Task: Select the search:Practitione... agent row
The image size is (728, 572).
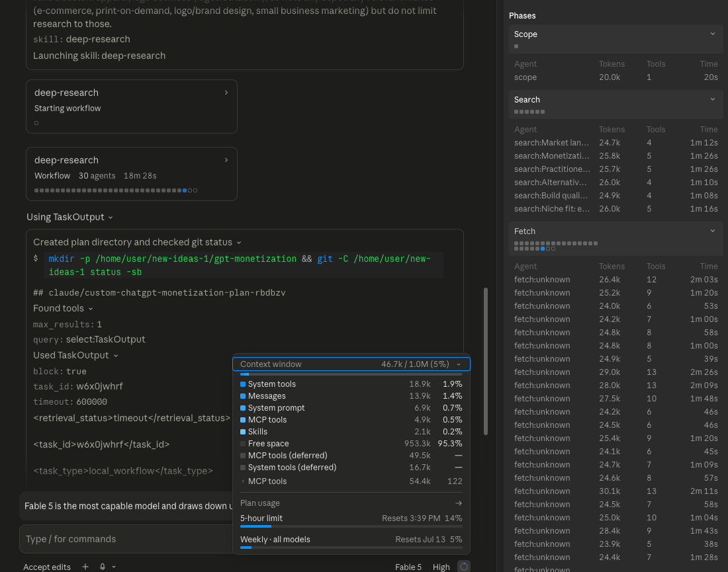Action: (x=615, y=169)
